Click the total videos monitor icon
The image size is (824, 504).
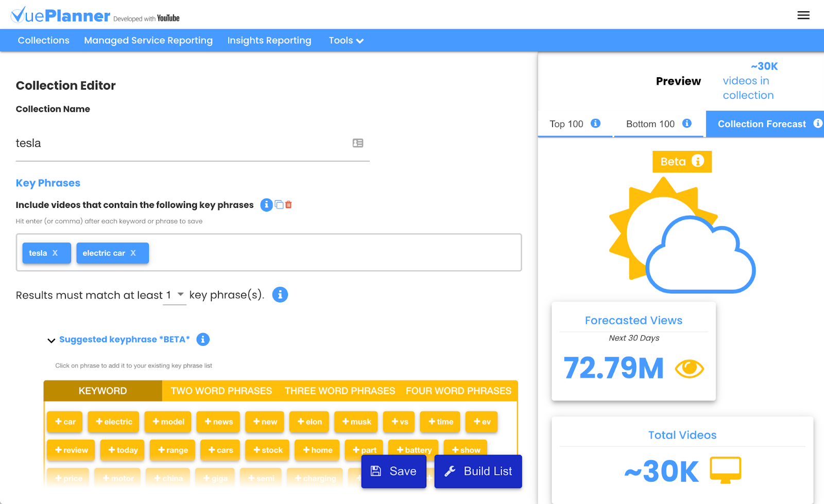tap(726, 470)
